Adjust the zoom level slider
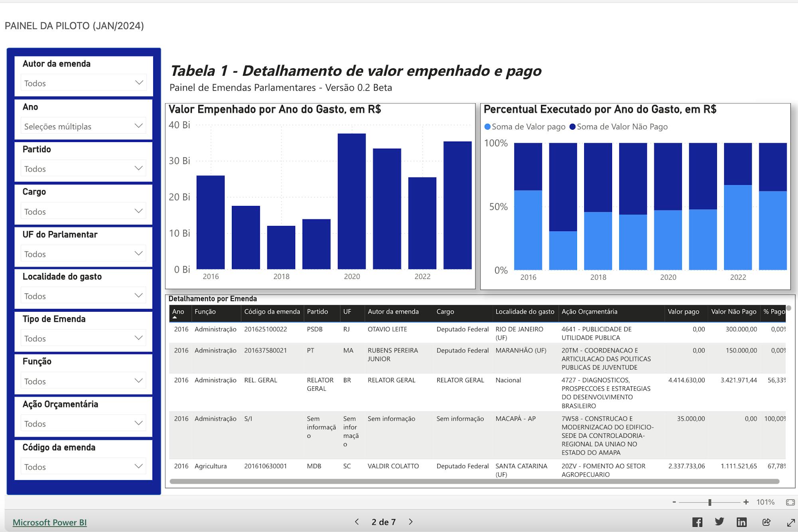 [x=710, y=502]
